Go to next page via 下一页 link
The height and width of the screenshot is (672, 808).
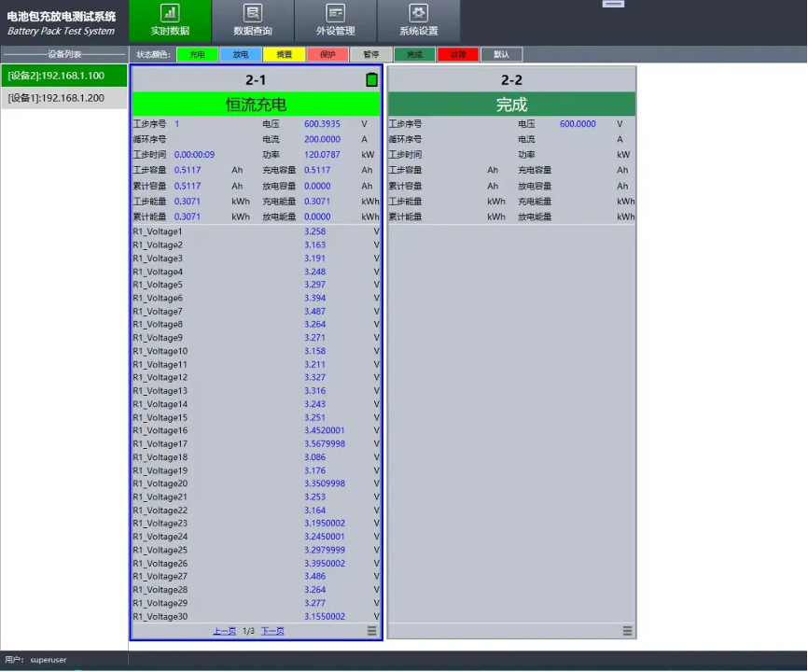pyautogui.click(x=272, y=632)
